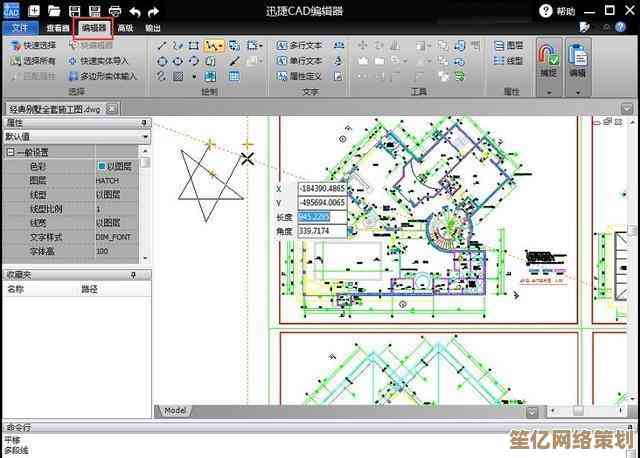Click the 单行文本 single-line text icon

(281, 61)
